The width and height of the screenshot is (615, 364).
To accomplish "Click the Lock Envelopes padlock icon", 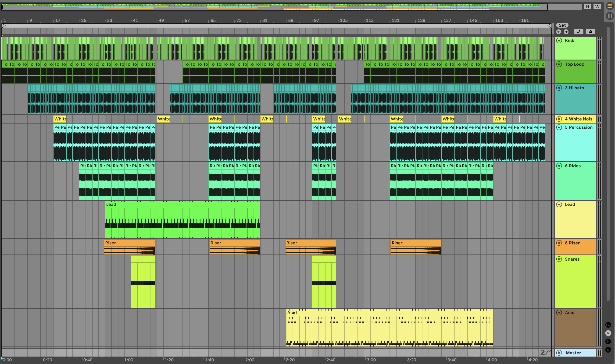I will [x=590, y=32].
